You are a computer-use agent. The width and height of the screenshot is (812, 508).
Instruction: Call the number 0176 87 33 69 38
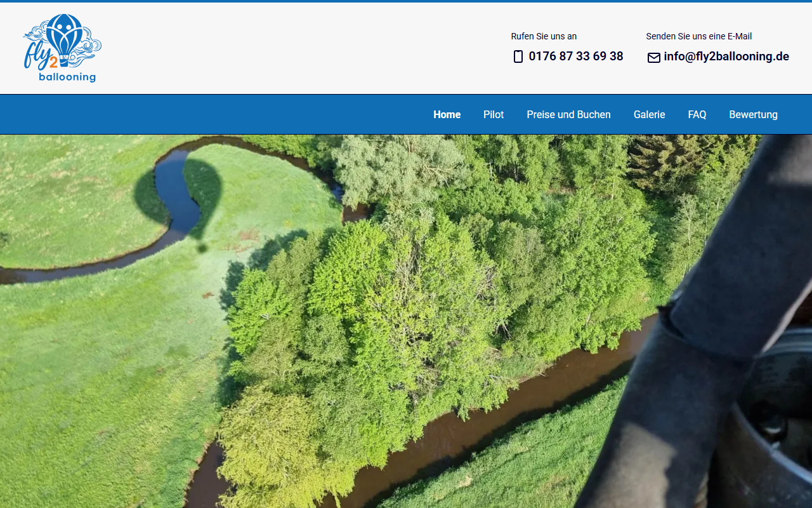click(x=575, y=57)
